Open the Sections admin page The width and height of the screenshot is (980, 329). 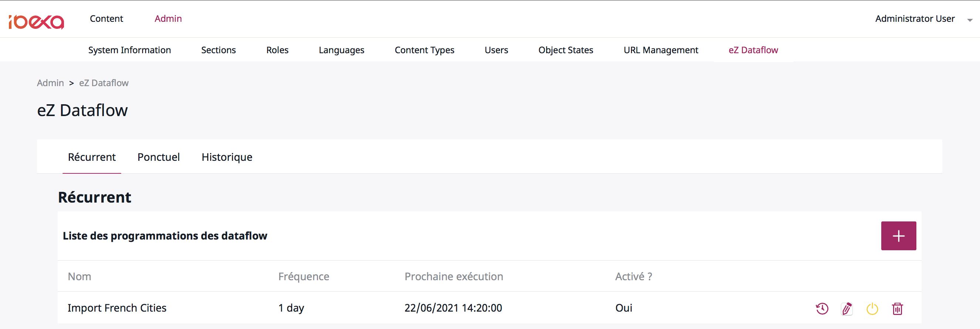coord(218,50)
